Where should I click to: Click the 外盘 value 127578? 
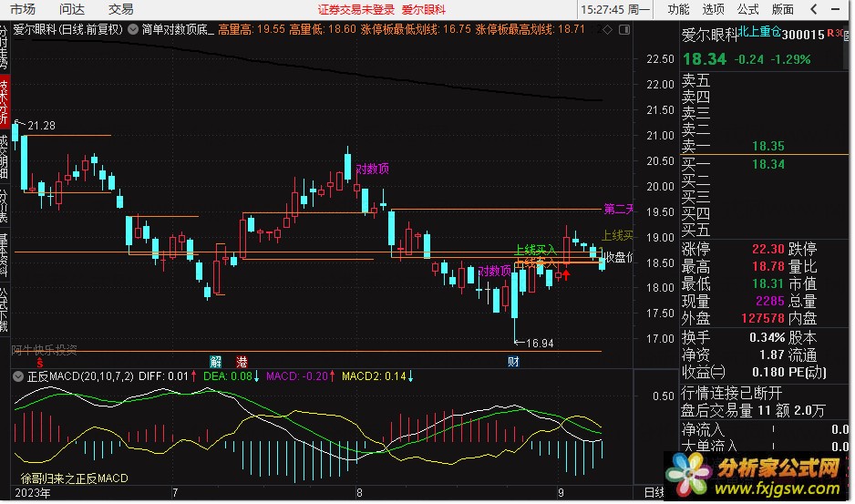pyautogui.click(x=762, y=318)
